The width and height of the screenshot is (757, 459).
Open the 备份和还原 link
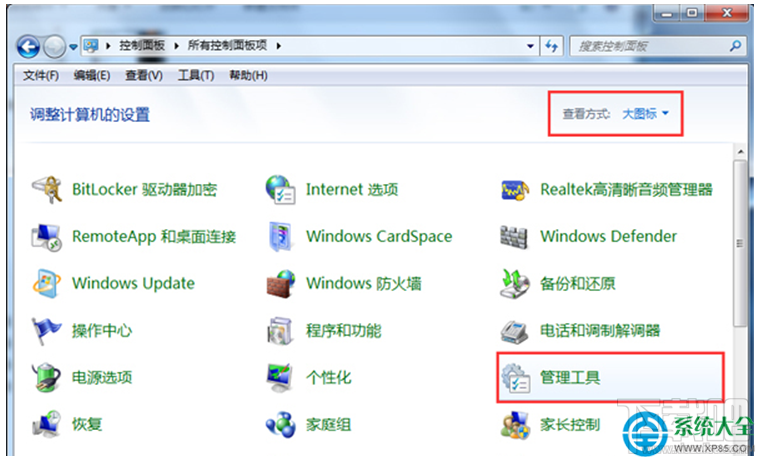(577, 284)
